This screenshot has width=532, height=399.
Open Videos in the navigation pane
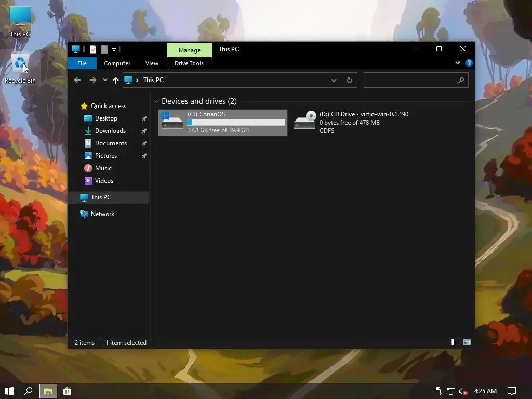(104, 181)
